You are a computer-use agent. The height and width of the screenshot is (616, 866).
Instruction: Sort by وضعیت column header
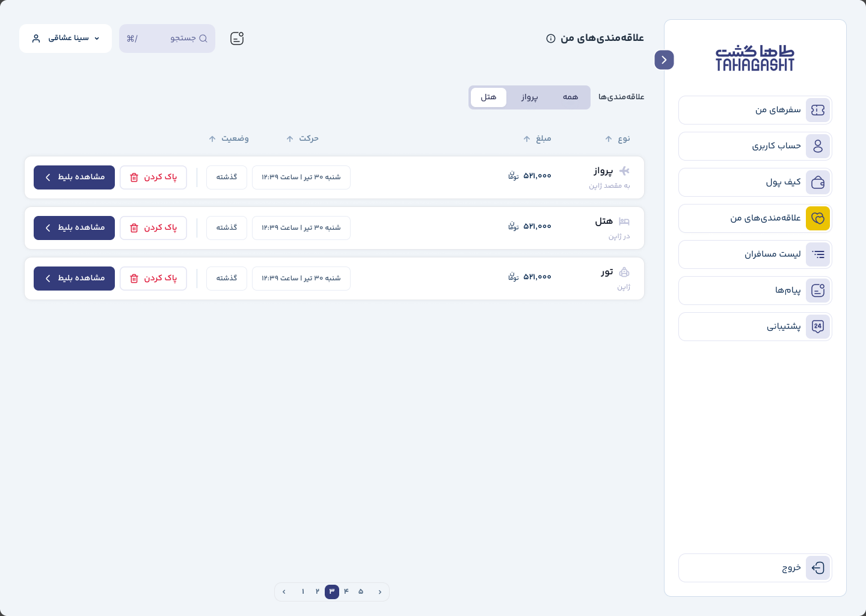pos(229,139)
